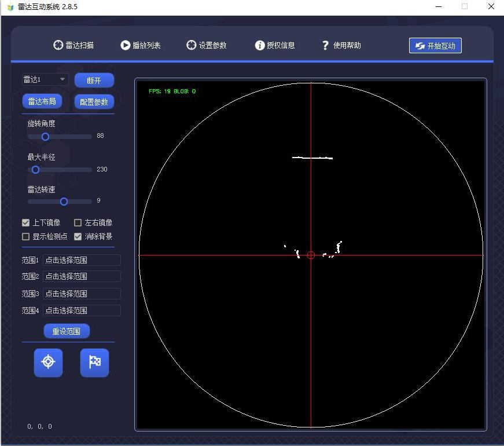504x446 pixels.
Task: Click the 授权信息 info icon
Action: click(260, 45)
